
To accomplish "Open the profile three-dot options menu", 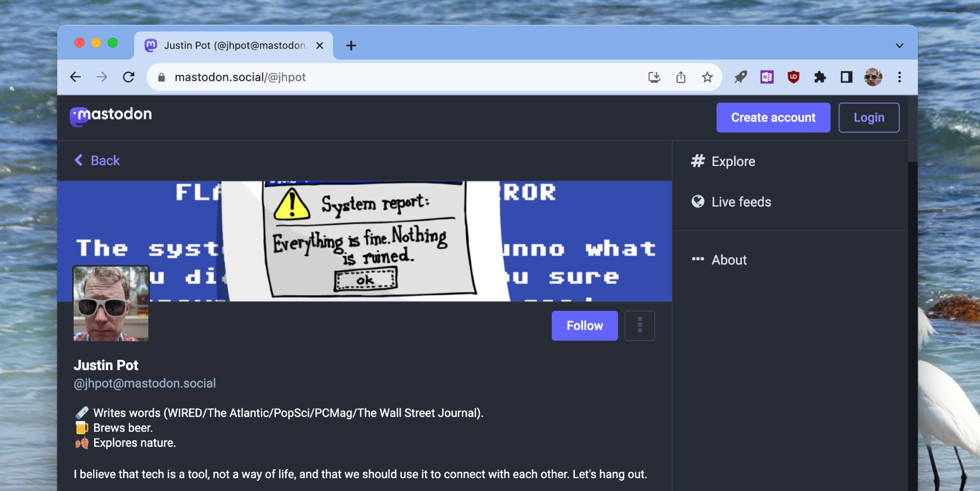I will tap(639, 326).
